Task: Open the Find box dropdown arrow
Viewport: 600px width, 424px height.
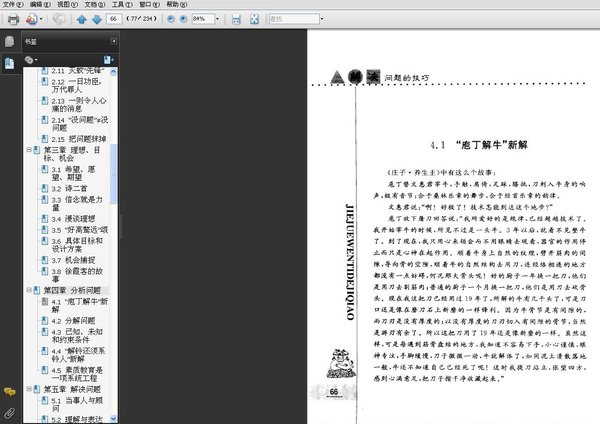Action: pos(322,19)
